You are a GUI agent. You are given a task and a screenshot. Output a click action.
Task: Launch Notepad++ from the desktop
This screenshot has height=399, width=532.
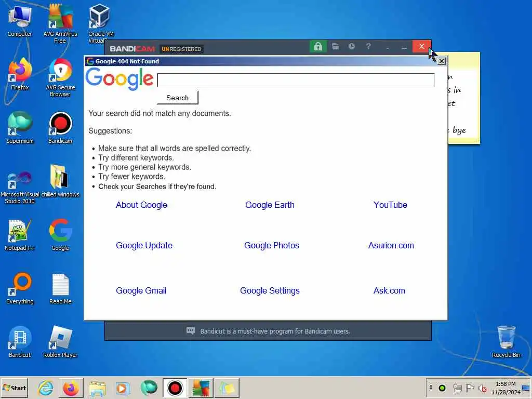pos(20,235)
